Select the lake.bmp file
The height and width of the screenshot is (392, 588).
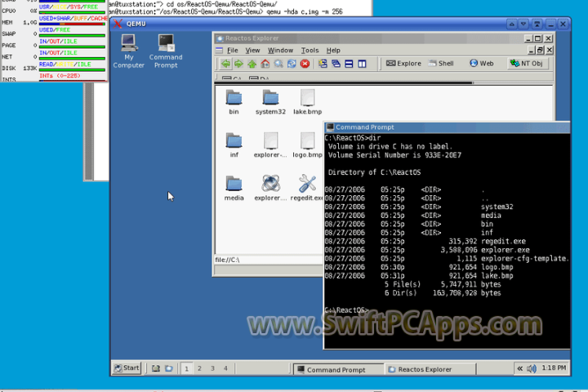[308, 102]
